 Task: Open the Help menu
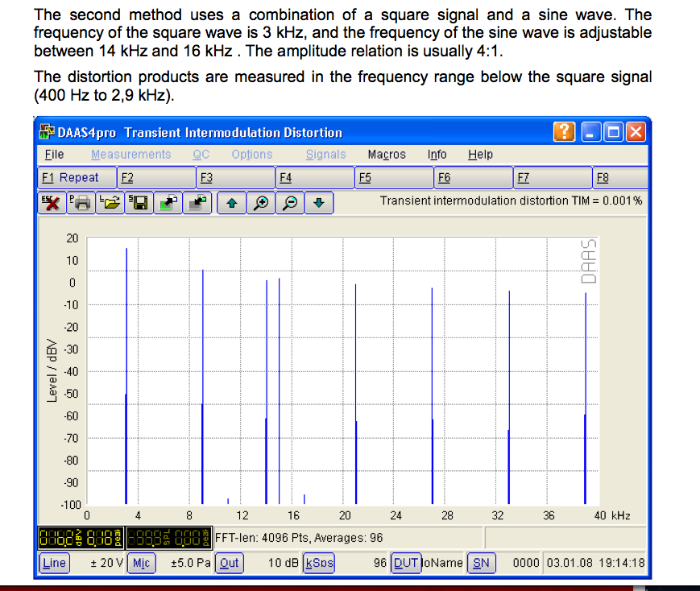click(480, 155)
